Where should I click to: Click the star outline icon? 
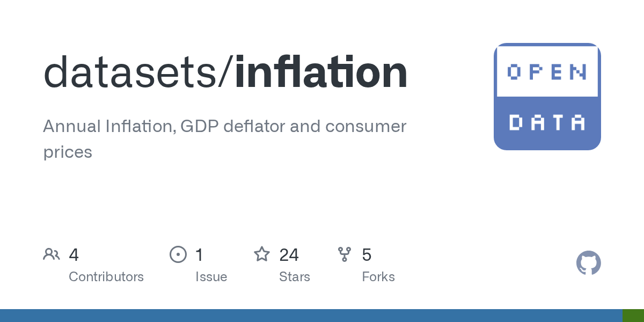(261, 254)
